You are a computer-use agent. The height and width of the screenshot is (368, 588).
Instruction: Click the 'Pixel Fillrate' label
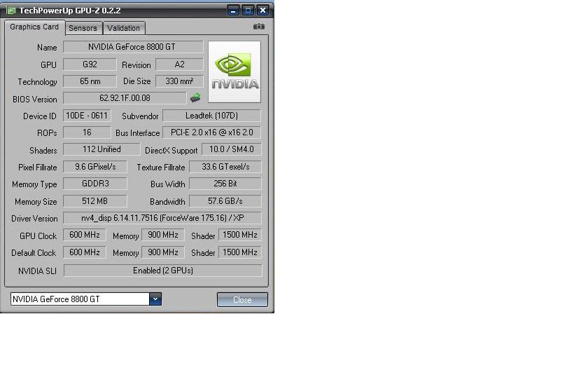coord(38,168)
